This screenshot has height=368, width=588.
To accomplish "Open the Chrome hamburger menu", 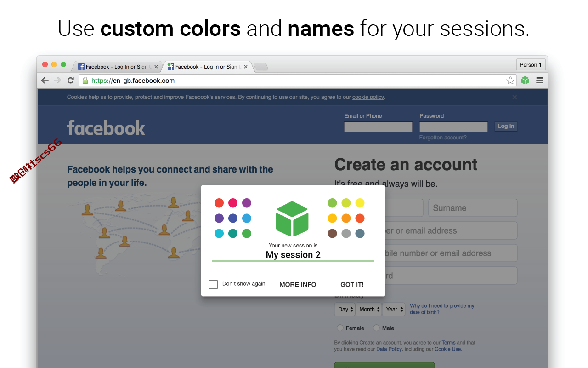I will 540,80.
